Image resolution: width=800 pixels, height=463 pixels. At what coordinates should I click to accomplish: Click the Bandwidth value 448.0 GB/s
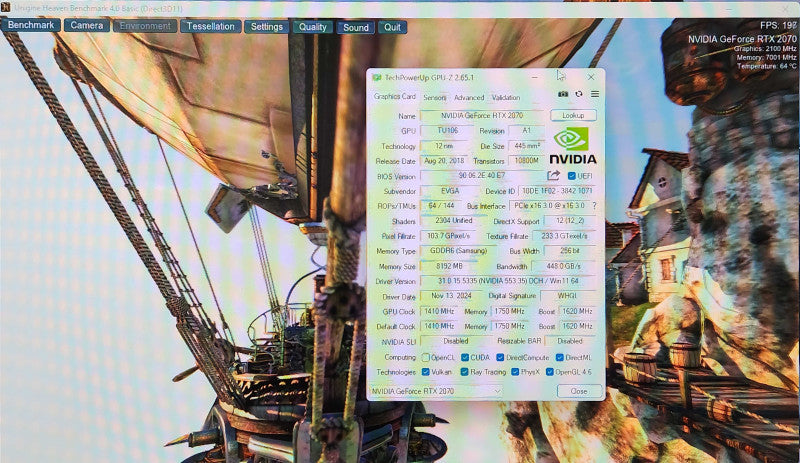click(x=564, y=266)
